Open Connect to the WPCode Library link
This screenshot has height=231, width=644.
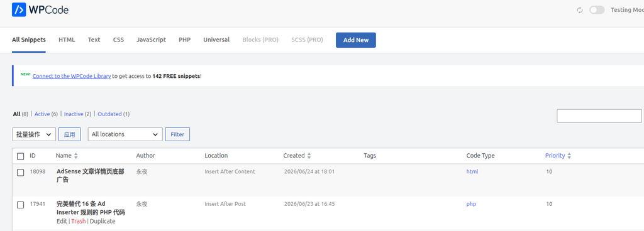(72, 76)
